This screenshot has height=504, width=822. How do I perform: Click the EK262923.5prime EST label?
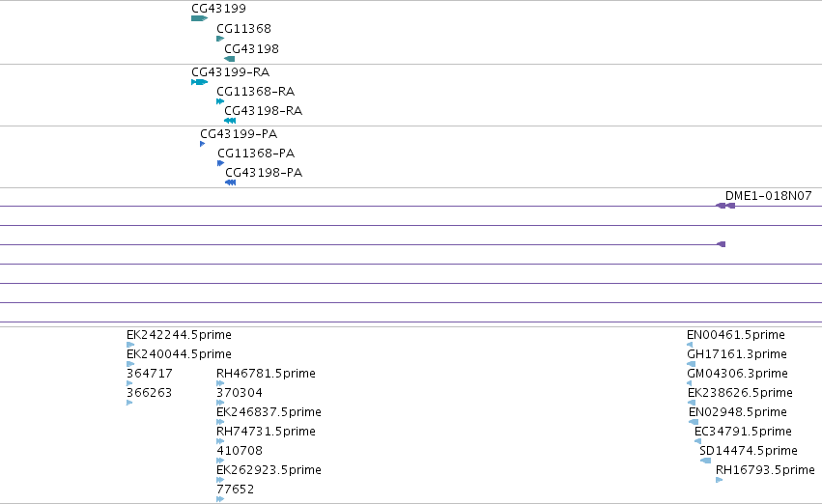point(269,469)
